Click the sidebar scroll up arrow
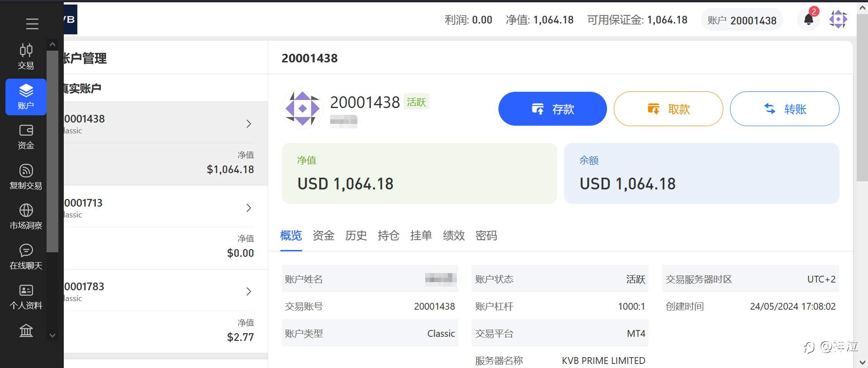This screenshot has height=368, width=868. click(x=52, y=45)
